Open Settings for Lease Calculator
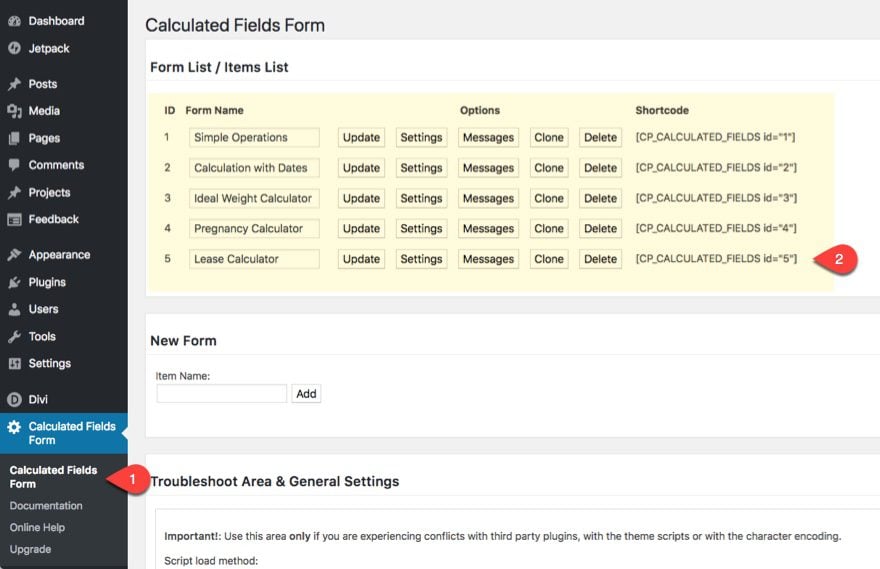 [x=421, y=259]
